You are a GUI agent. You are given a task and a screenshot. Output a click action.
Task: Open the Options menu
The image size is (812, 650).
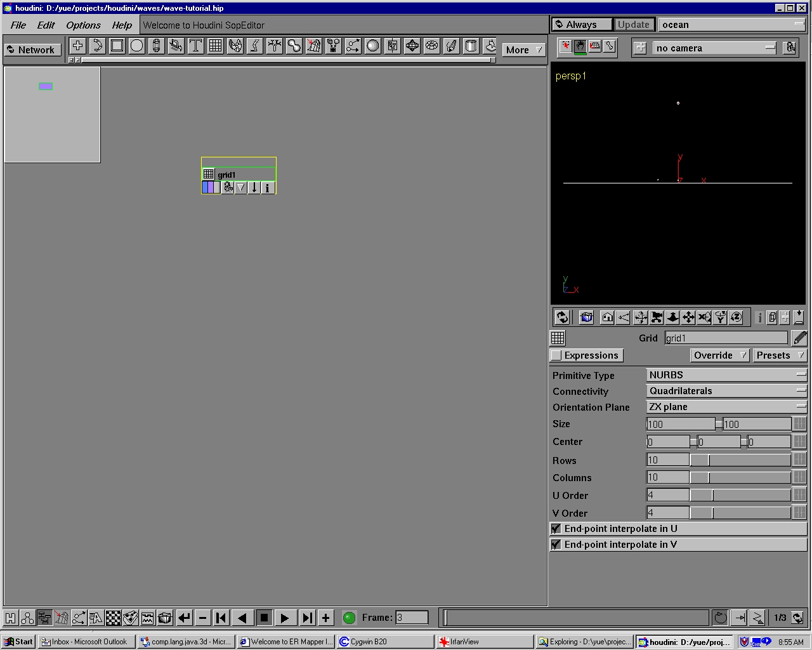[82, 25]
